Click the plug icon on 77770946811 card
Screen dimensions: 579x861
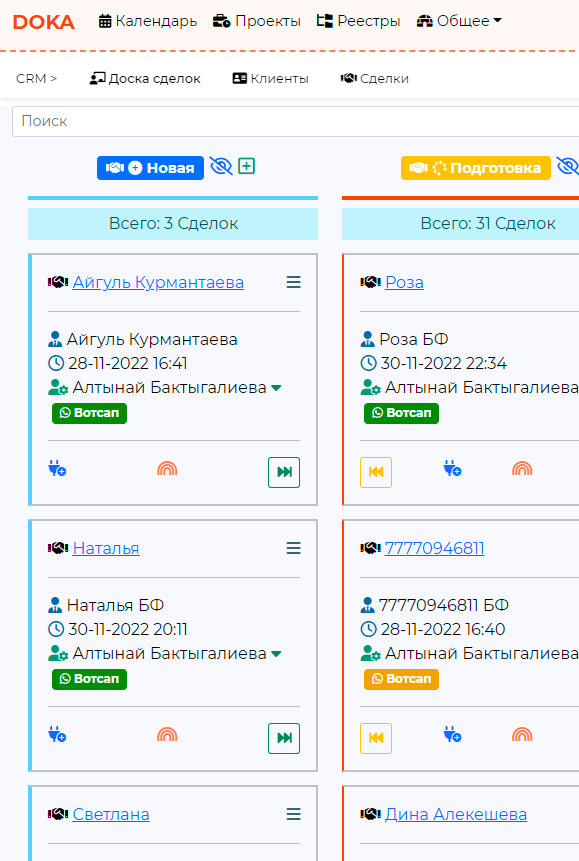click(453, 735)
